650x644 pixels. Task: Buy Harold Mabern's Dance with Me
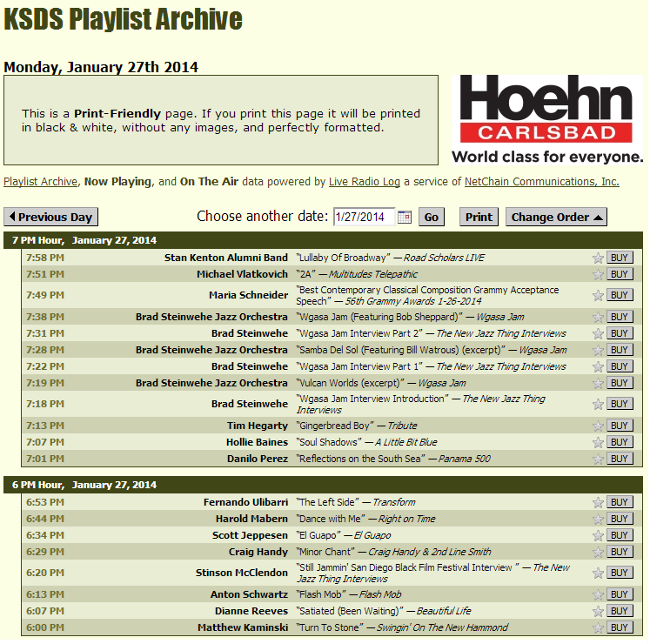click(621, 520)
